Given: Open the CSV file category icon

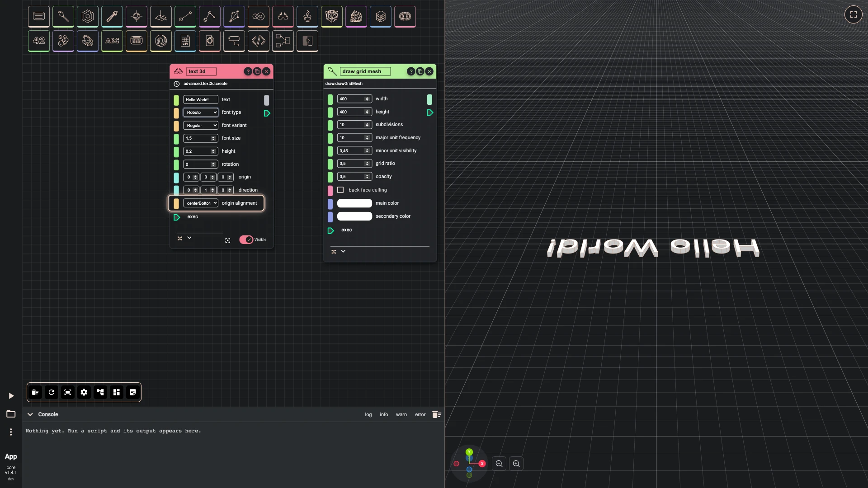Looking at the screenshot, I should pos(185,41).
